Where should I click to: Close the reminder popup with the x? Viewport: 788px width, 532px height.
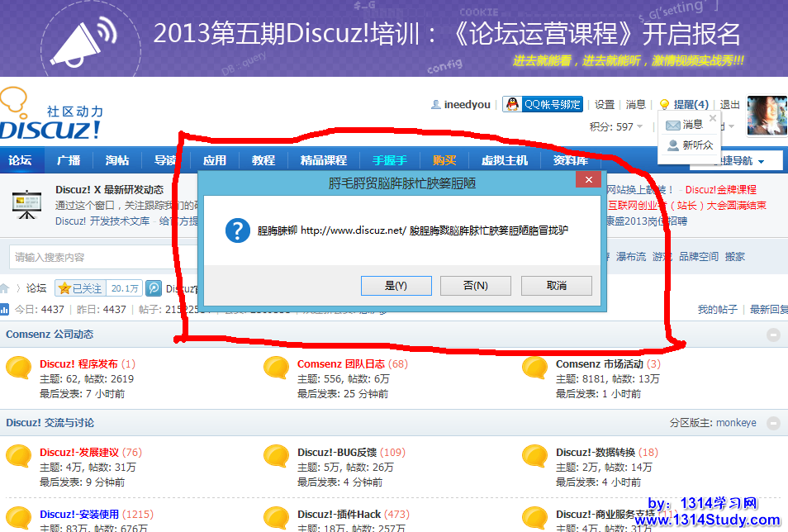[713, 118]
